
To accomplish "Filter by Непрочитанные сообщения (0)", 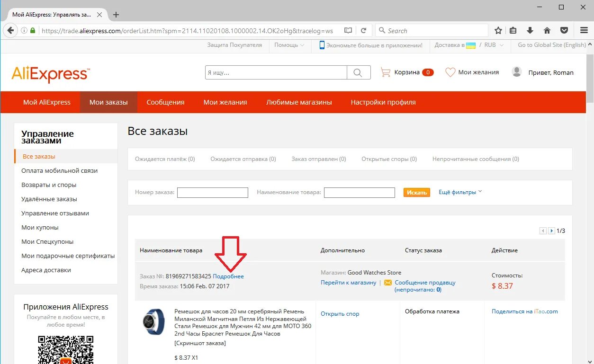I will pyautogui.click(x=476, y=159).
